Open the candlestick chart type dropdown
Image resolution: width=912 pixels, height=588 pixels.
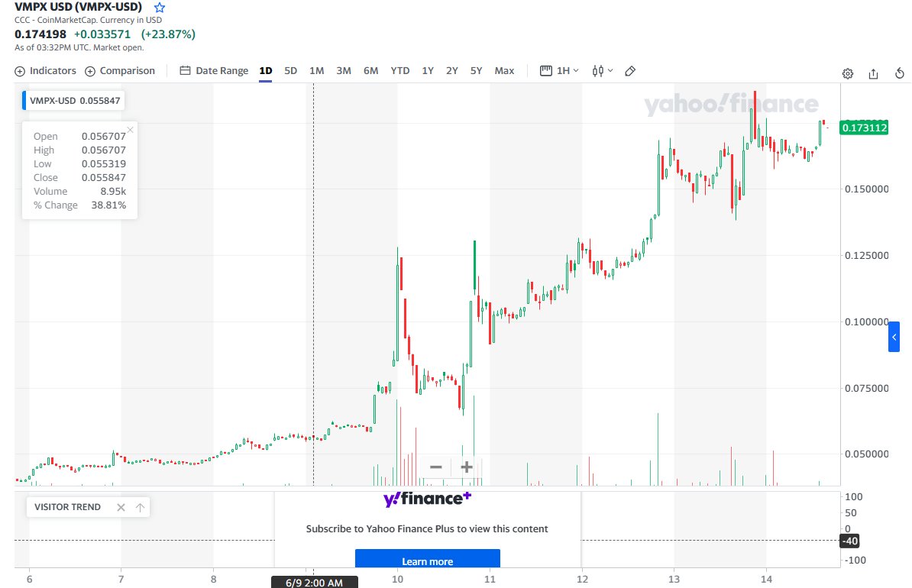603,71
